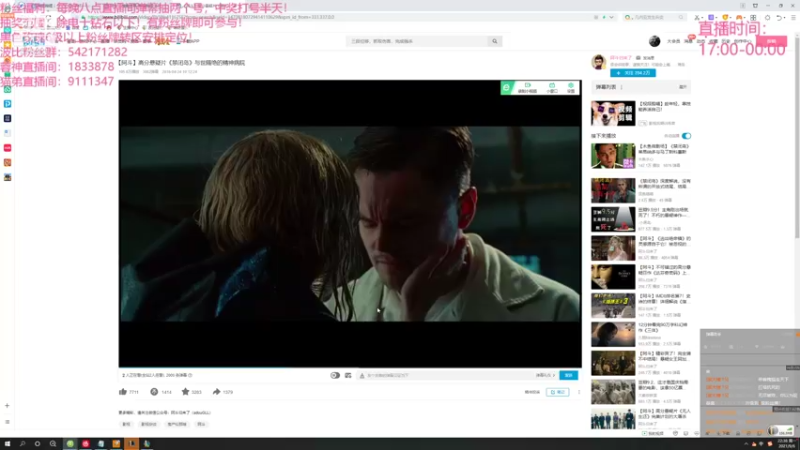Click the Bilibili search magnifier icon
800x450 pixels.
point(494,41)
